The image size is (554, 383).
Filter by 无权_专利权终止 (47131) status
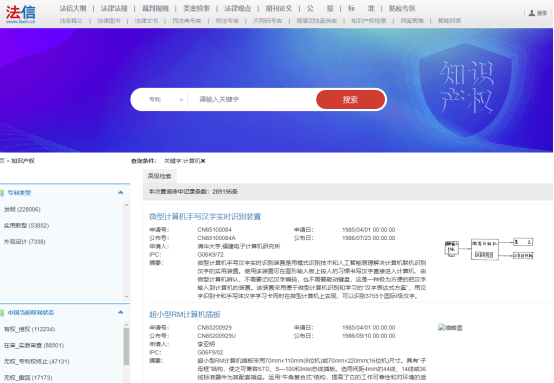tap(37, 361)
